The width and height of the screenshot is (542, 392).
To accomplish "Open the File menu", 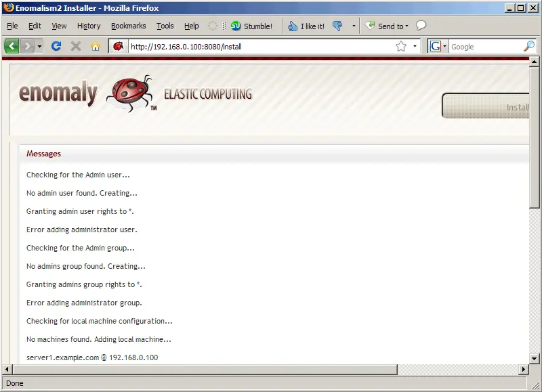I will coord(12,26).
